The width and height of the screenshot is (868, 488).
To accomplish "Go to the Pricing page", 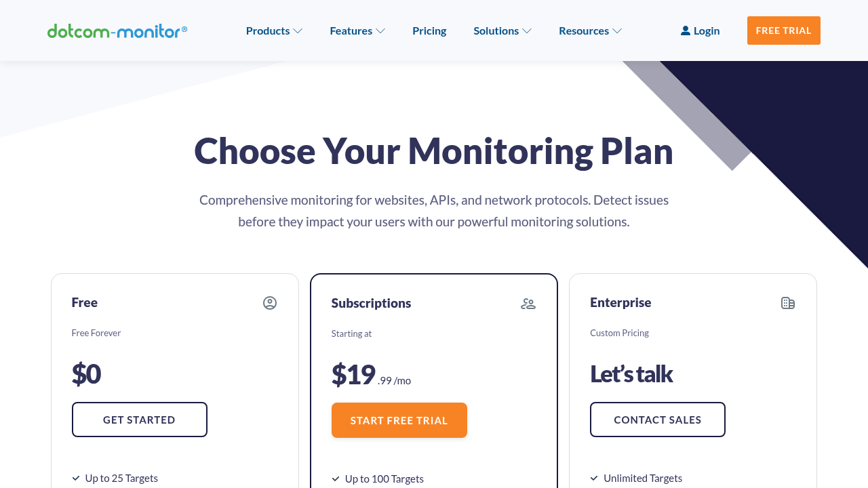I will tap(429, 30).
